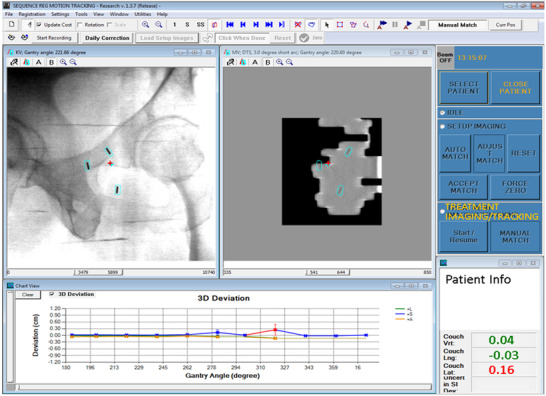Enable the Scale checkbox
The width and height of the screenshot is (546, 396).
coord(109,25)
